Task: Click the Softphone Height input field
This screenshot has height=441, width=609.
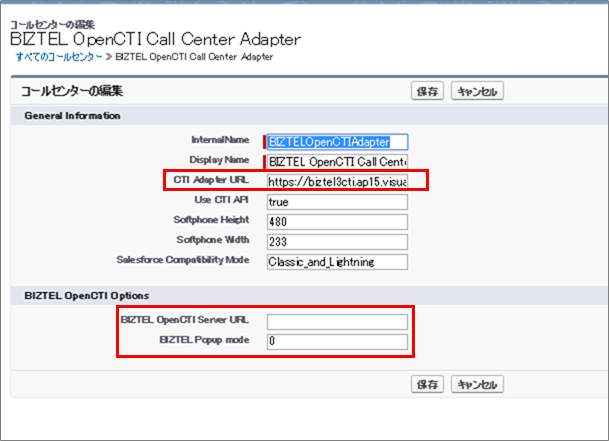Action: 337,222
